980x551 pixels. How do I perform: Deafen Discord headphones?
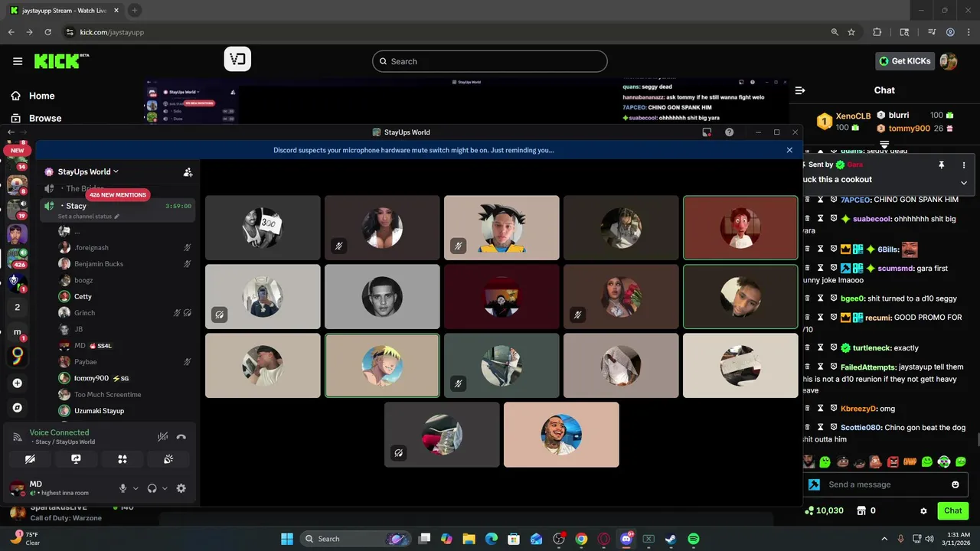[x=152, y=488]
